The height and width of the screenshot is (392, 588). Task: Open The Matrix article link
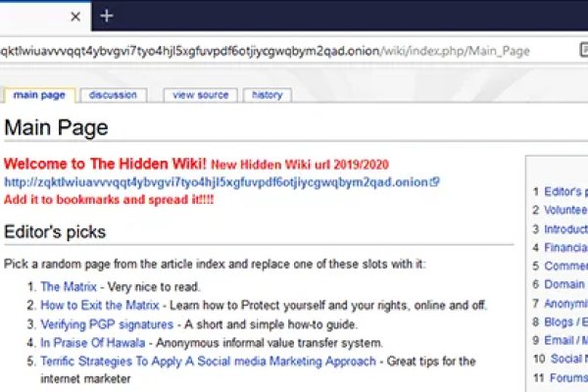(64, 287)
